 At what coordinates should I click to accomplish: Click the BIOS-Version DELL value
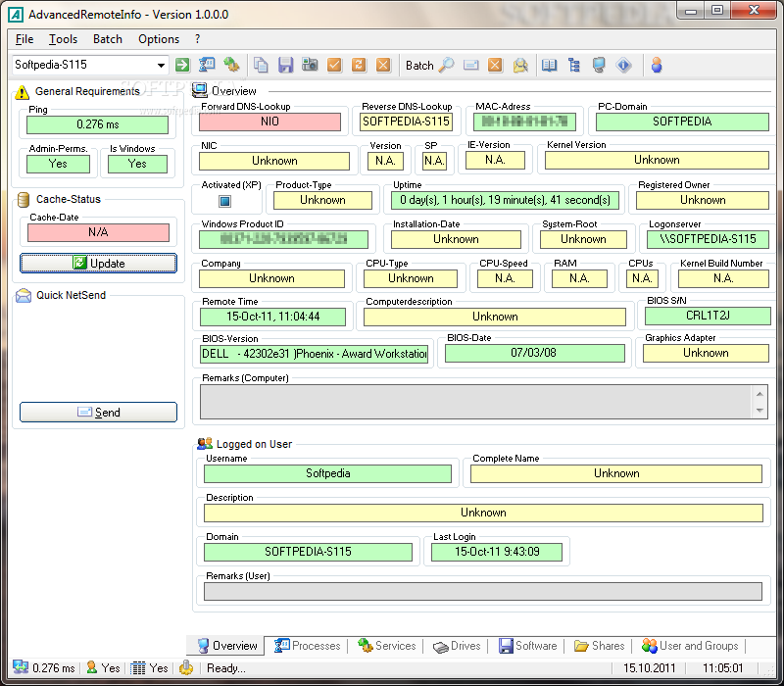tap(314, 354)
